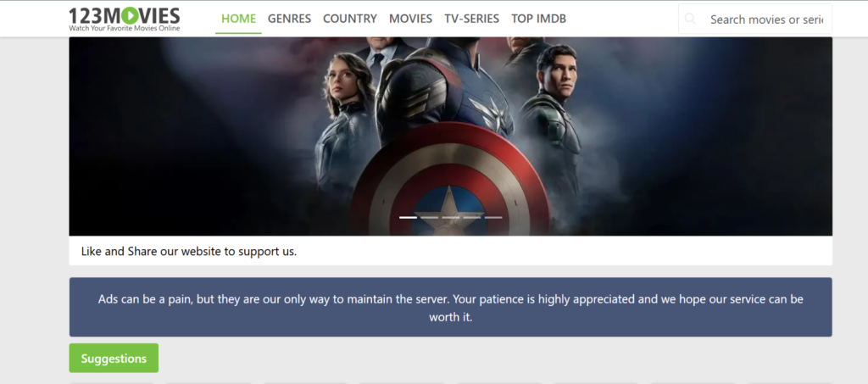Open the COUNTRY menu

coord(350,19)
